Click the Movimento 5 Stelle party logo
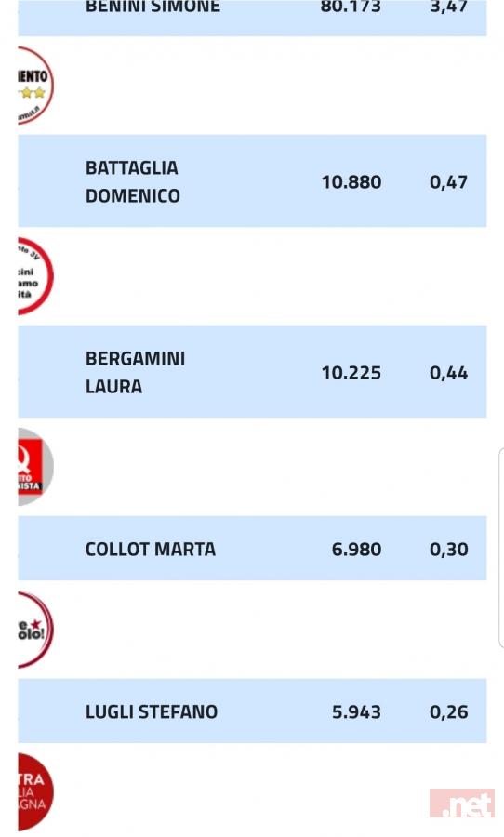This screenshot has width=504, height=837. [35, 86]
